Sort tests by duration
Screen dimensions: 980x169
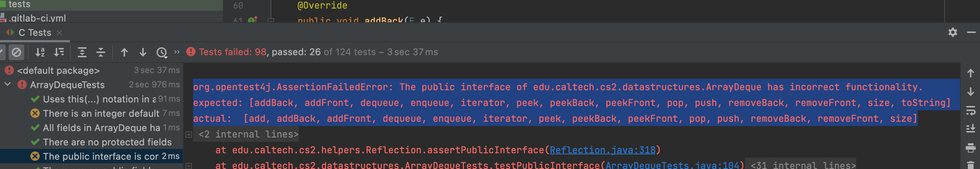(x=59, y=52)
